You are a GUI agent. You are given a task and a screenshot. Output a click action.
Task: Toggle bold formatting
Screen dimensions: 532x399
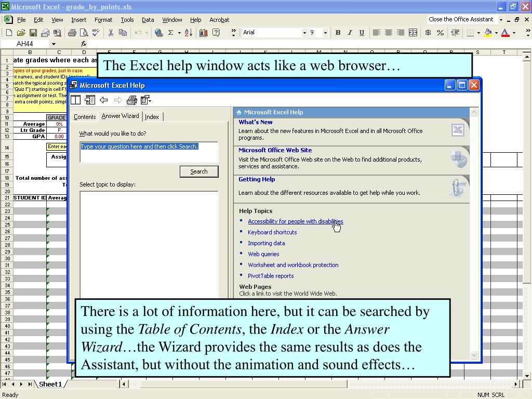pyautogui.click(x=338, y=33)
